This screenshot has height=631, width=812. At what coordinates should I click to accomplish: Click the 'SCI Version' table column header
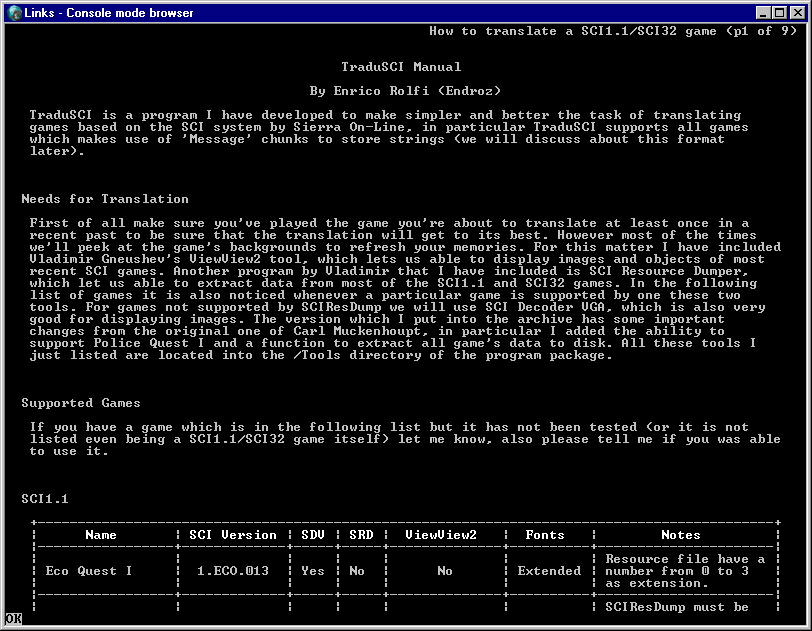(233, 535)
